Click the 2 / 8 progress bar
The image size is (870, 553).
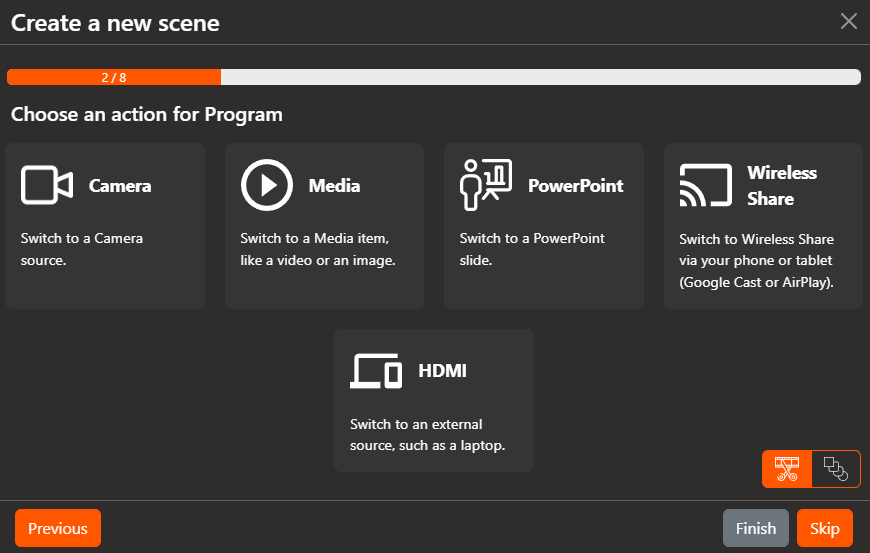click(x=434, y=77)
